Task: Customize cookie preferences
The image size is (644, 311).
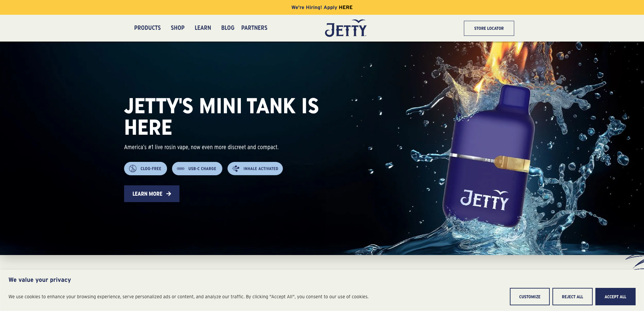Action: (x=530, y=297)
